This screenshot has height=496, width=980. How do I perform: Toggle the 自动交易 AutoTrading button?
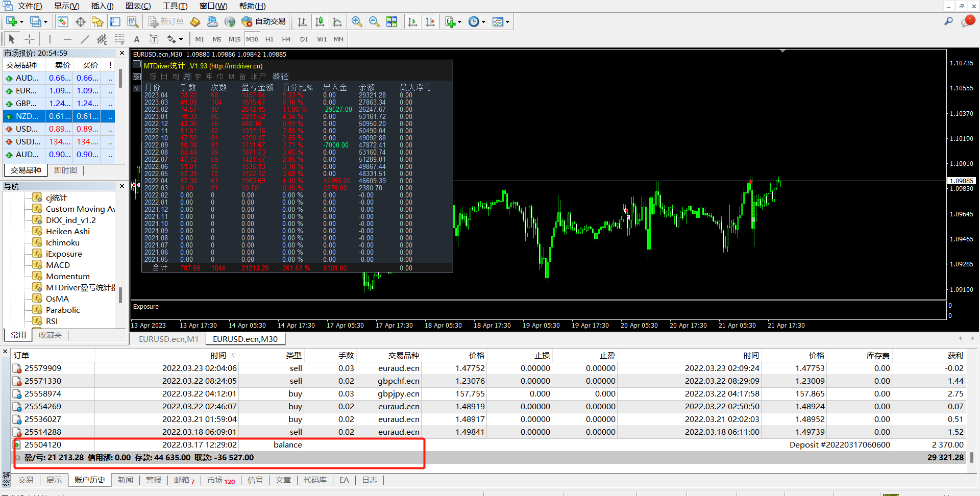click(x=264, y=21)
